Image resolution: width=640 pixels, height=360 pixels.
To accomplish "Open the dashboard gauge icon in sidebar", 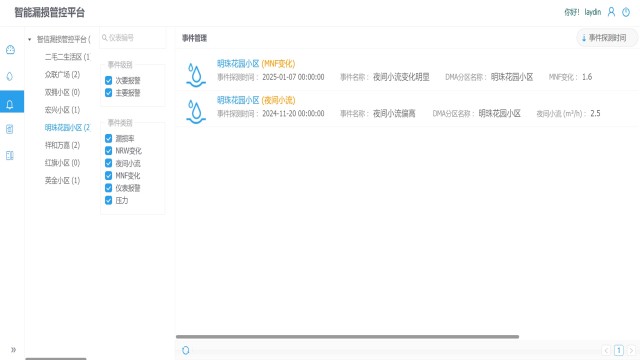I will click(x=11, y=50).
